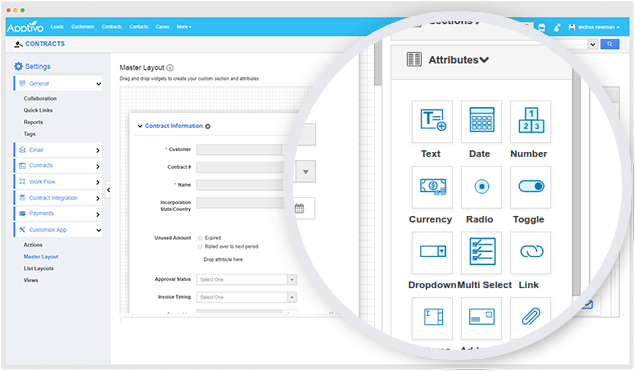The height and width of the screenshot is (371, 635).
Task: Open List Layouts link
Action: tap(38, 268)
